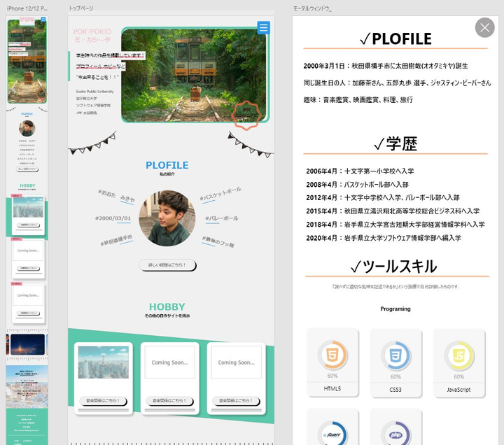Click the #秋田県横手市 hashtag
The height and width of the screenshot is (445, 504).
(x=116, y=240)
